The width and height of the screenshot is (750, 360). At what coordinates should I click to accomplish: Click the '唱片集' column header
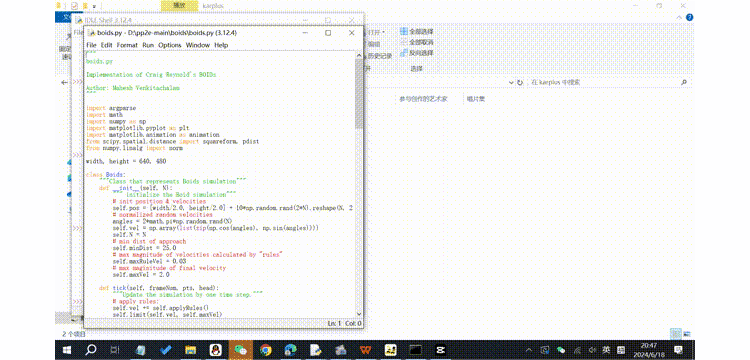476,99
